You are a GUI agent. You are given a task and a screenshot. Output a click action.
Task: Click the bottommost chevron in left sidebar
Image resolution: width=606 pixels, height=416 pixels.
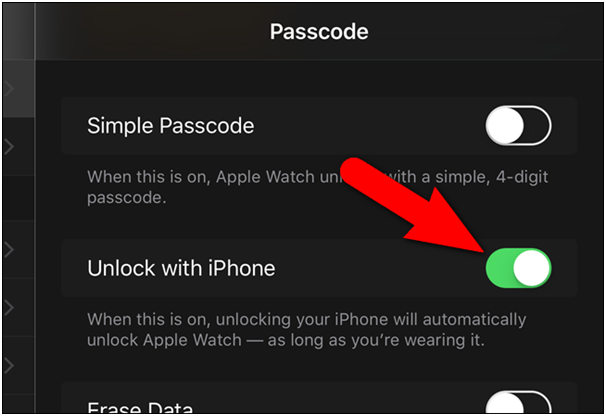click(x=9, y=365)
